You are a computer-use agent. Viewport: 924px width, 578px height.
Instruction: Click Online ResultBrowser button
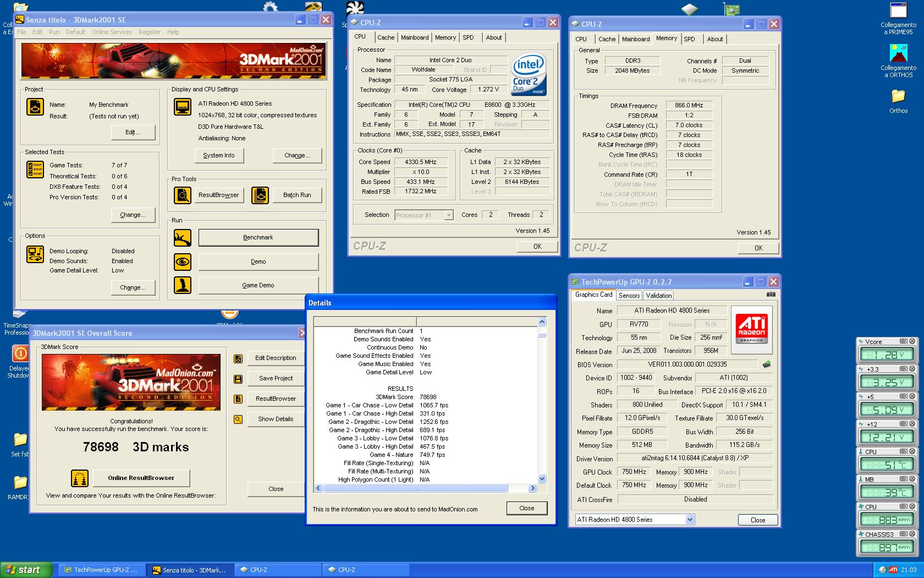pyautogui.click(x=141, y=478)
